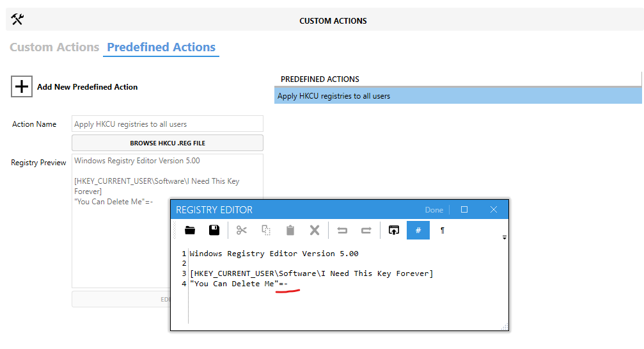Cut selection using the scissors icon
The height and width of the screenshot is (349, 644).
[242, 230]
